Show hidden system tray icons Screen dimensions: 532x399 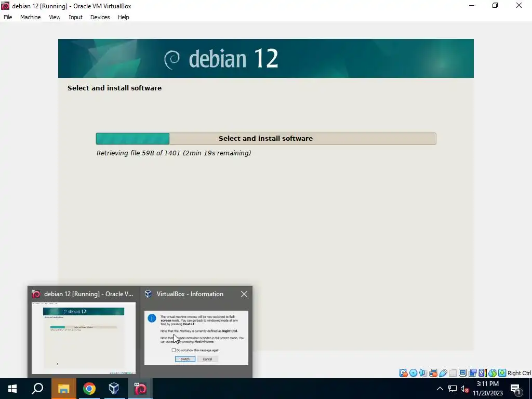(440, 389)
